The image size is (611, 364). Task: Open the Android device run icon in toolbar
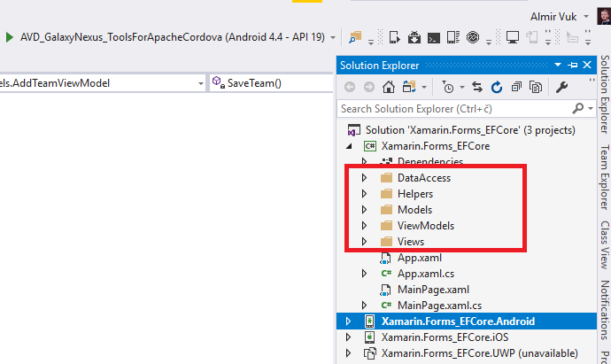394,37
